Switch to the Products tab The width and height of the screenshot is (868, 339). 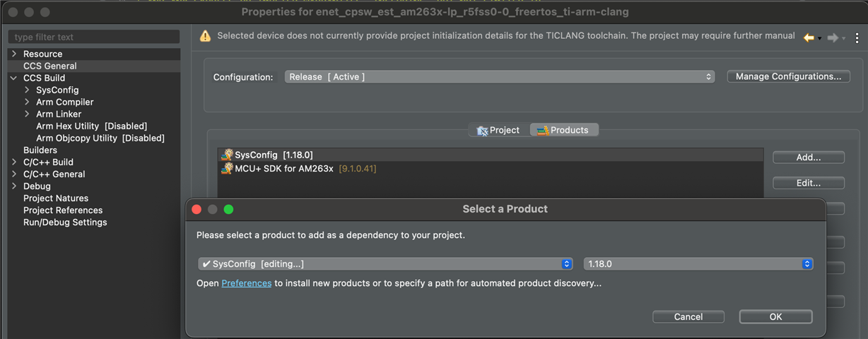click(563, 130)
